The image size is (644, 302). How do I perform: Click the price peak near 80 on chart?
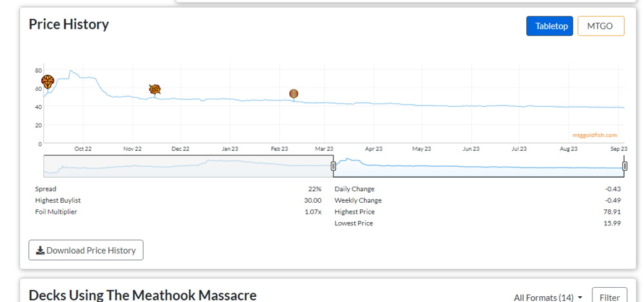point(71,71)
